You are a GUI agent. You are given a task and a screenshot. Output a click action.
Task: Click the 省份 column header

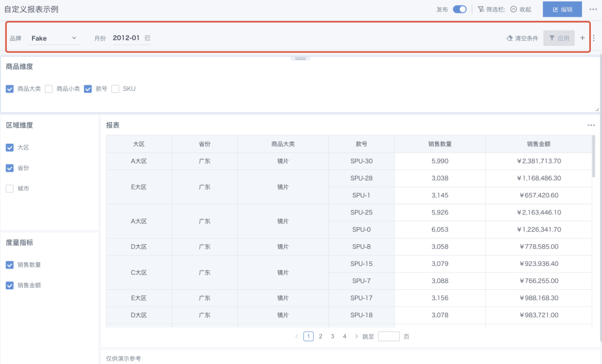click(x=205, y=144)
